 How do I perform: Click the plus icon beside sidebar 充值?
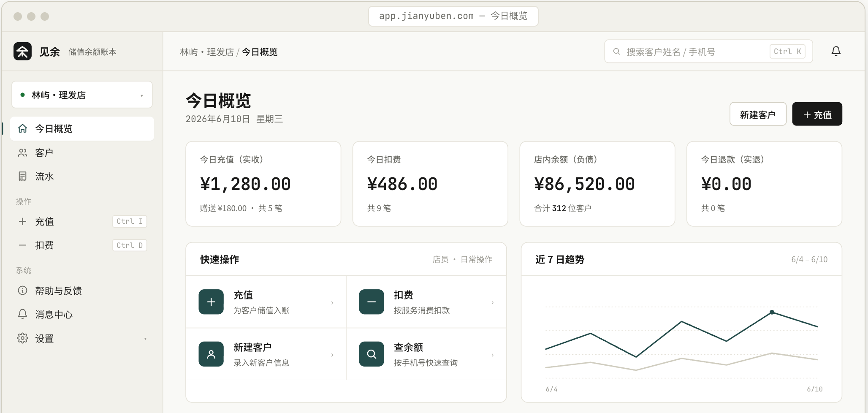(22, 221)
